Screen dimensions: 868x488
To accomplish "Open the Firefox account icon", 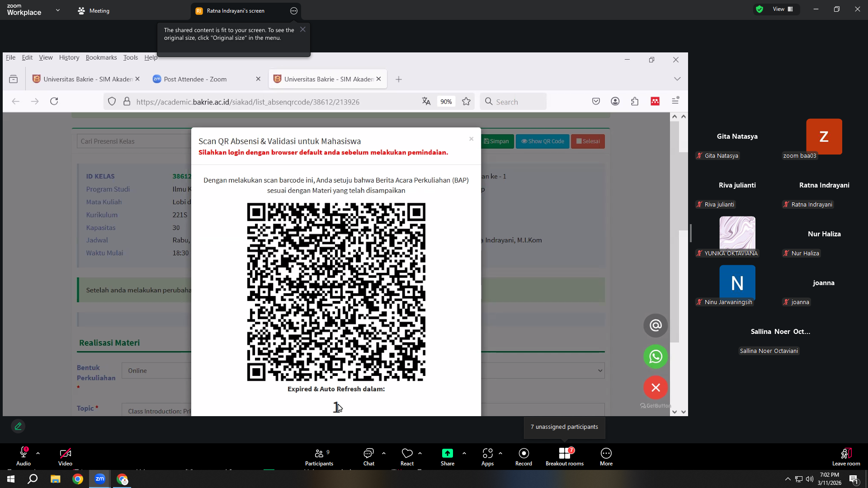I will (615, 101).
